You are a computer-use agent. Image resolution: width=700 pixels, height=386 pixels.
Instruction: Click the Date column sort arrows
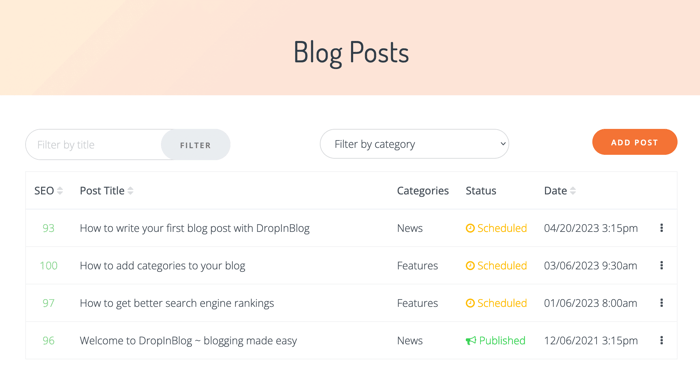pyautogui.click(x=573, y=191)
